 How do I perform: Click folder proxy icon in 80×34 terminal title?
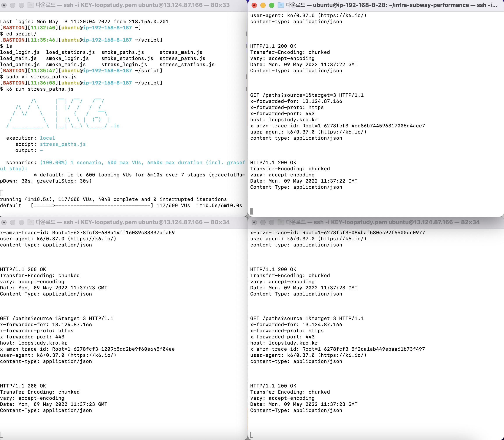pyautogui.click(x=30, y=222)
